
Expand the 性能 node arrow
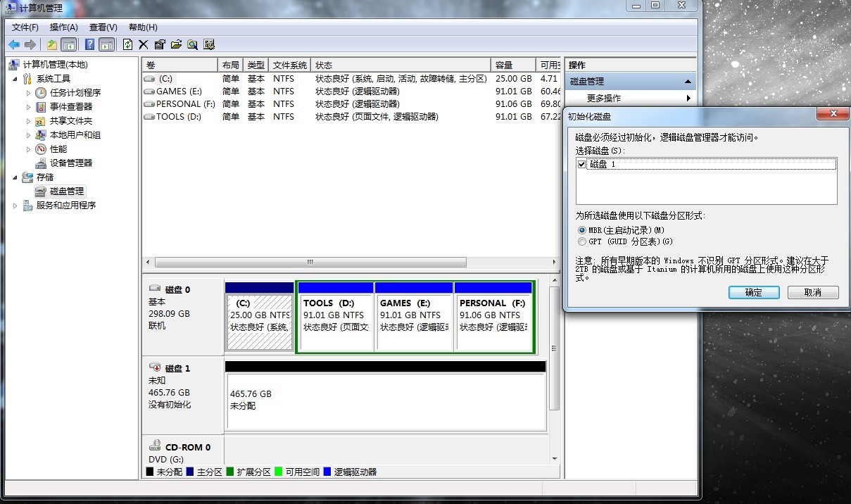29,149
